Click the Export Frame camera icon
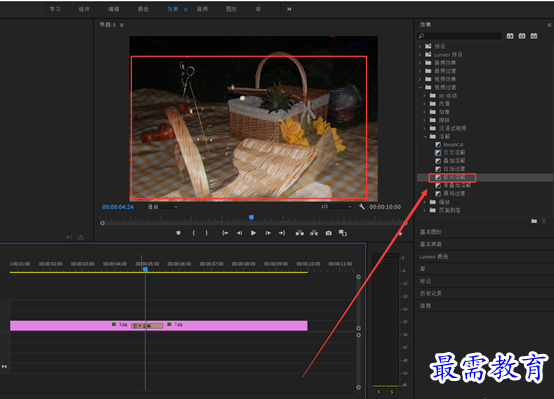This screenshot has width=554, height=399. pyautogui.click(x=329, y=233)
